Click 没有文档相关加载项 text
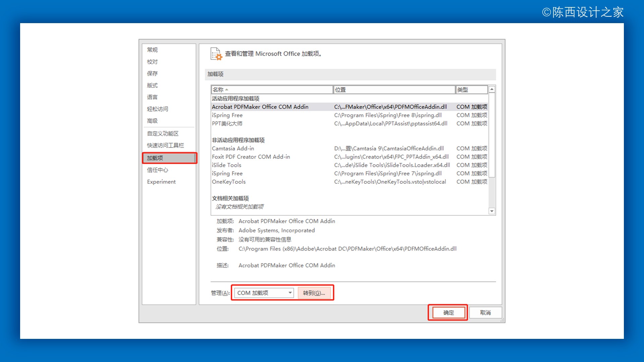This screenshot has width=644, height=362. point(239,206)
